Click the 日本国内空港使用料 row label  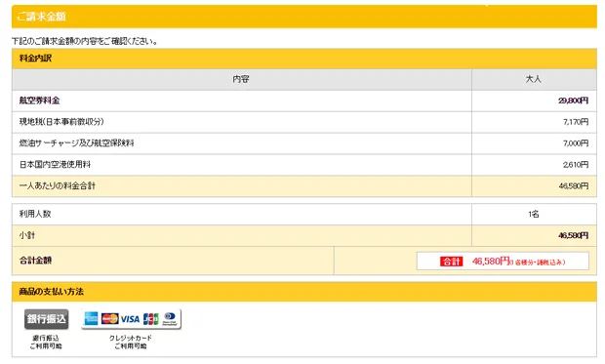(56, 165)
